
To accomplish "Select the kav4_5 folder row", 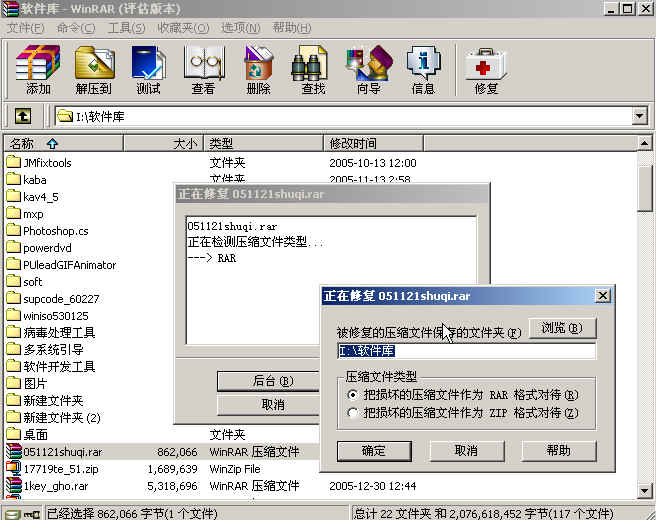I will click(41, 197).
